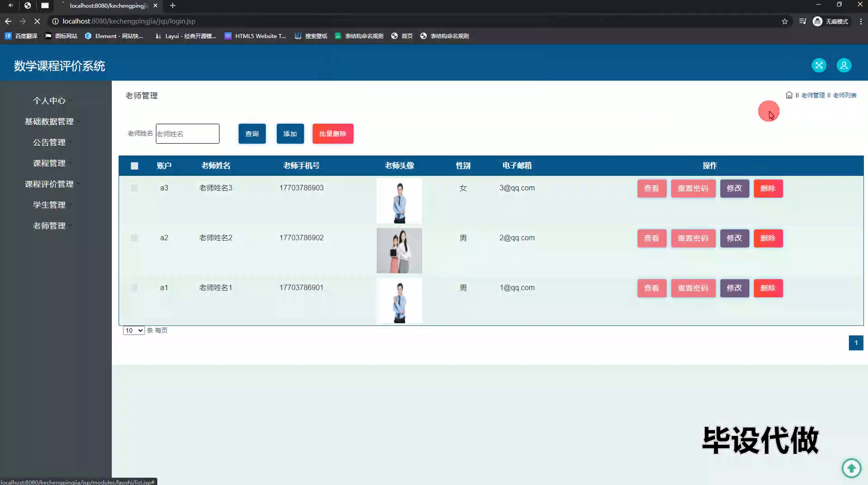Expand the 课程评价管理 sidebar menu
Viewport: 868px width, 485px height.
pyautogui.click(x=49, y=184)
